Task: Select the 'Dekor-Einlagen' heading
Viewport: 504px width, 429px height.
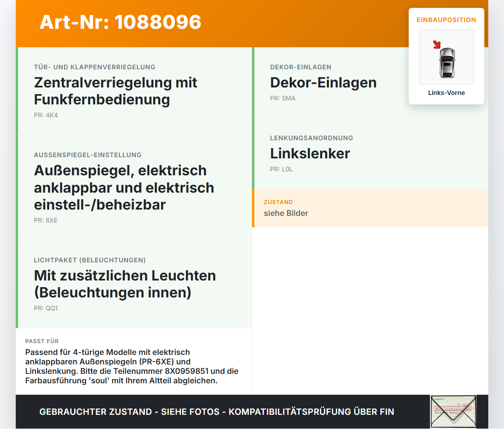Action: click(323, 82)
